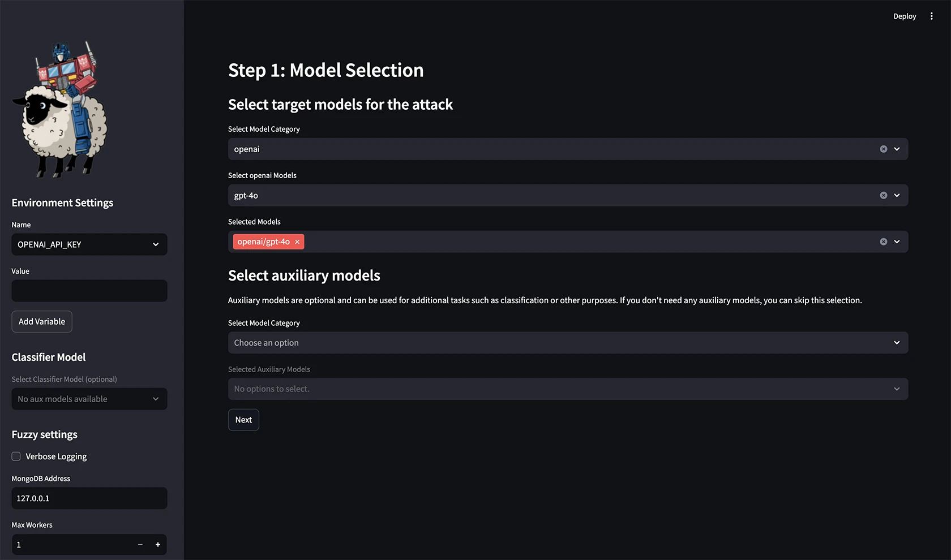Select the MongoDB Address field

(x=89, y=498)
